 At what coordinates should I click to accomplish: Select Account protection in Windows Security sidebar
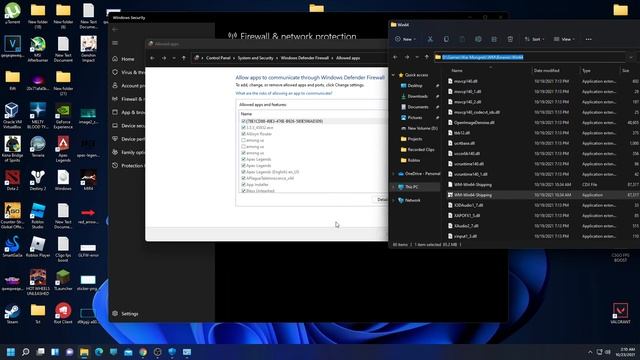127,86
